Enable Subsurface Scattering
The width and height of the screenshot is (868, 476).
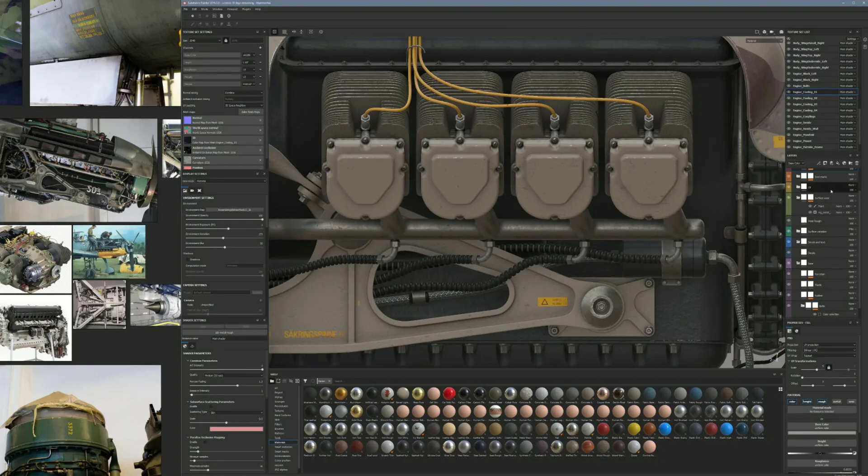click(x=211, y=406)
